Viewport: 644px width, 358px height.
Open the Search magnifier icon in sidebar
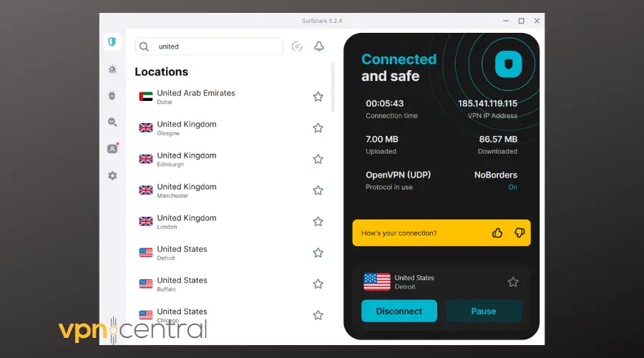click(112, 122)
